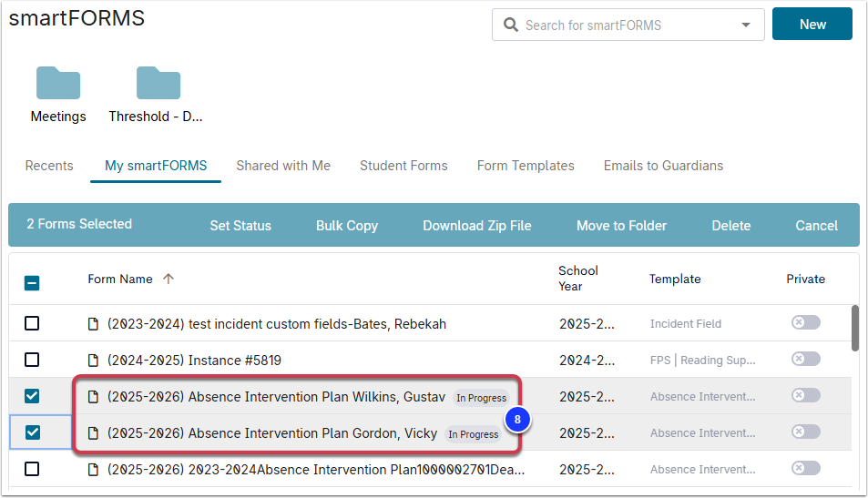Click Bulk Copy action
This screenshot has height=498, width=868.
coord(347,226)
